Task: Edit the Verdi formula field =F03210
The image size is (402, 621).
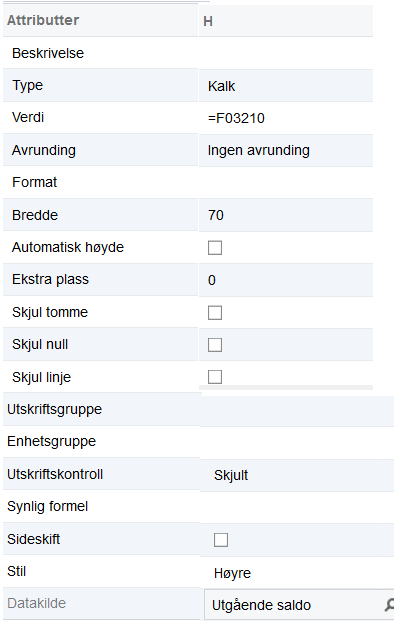Action: 286,118
